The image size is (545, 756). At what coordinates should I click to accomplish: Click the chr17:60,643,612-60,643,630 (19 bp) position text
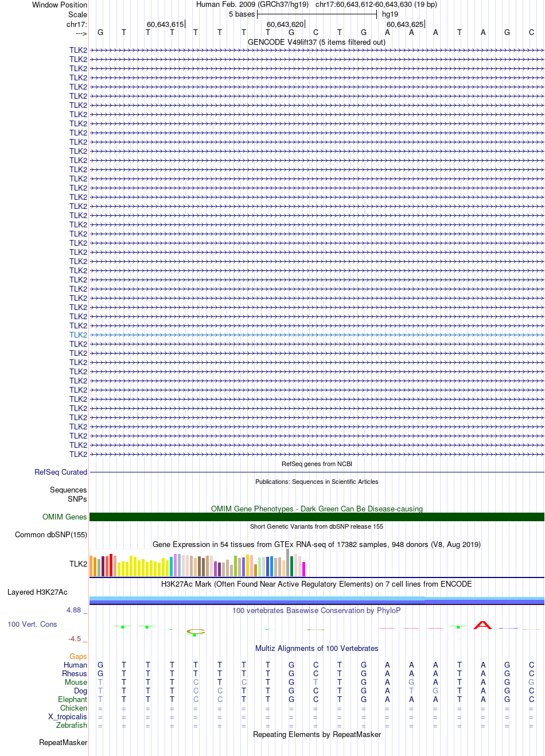[376, 4]
